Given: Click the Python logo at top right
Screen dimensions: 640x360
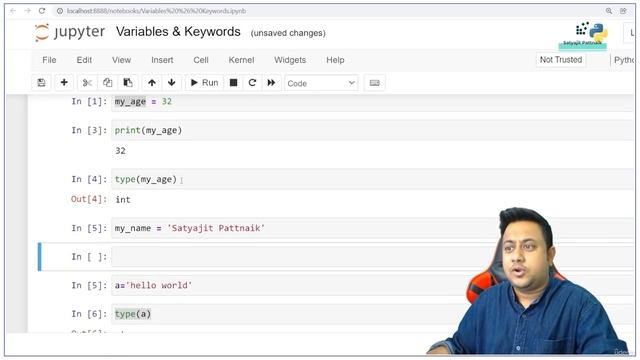Looking at the screenshot, I should coord(598,31).
